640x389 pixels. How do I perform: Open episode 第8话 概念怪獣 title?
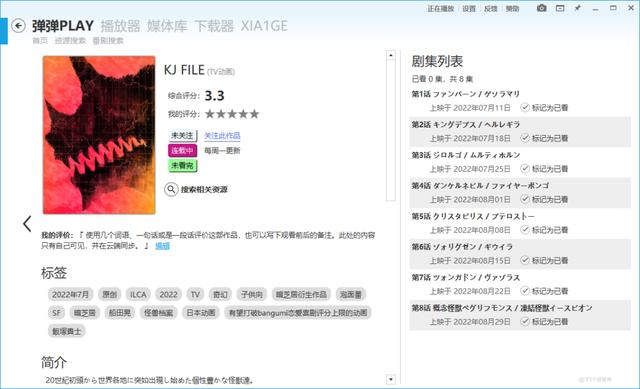pos(502,309)
